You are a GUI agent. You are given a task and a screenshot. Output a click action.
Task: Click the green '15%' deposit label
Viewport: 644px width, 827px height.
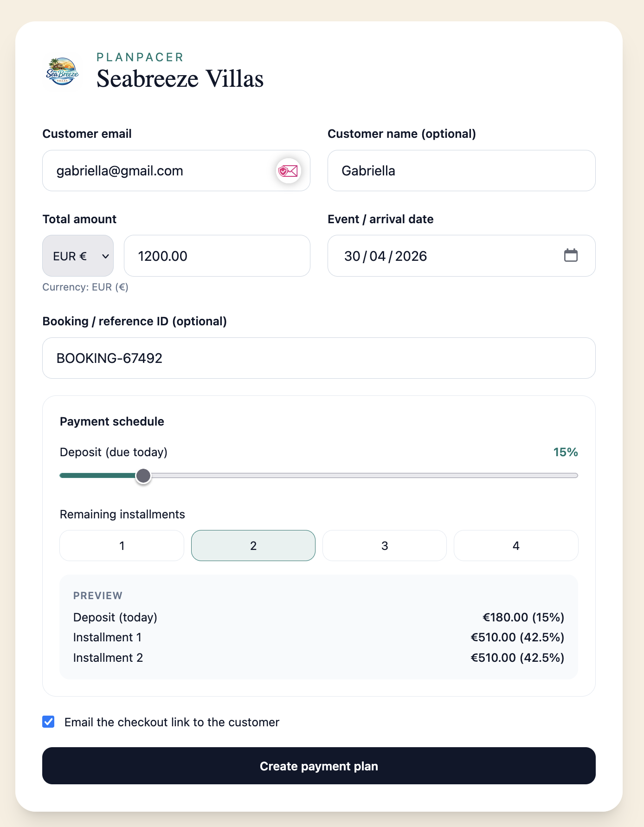565,452
